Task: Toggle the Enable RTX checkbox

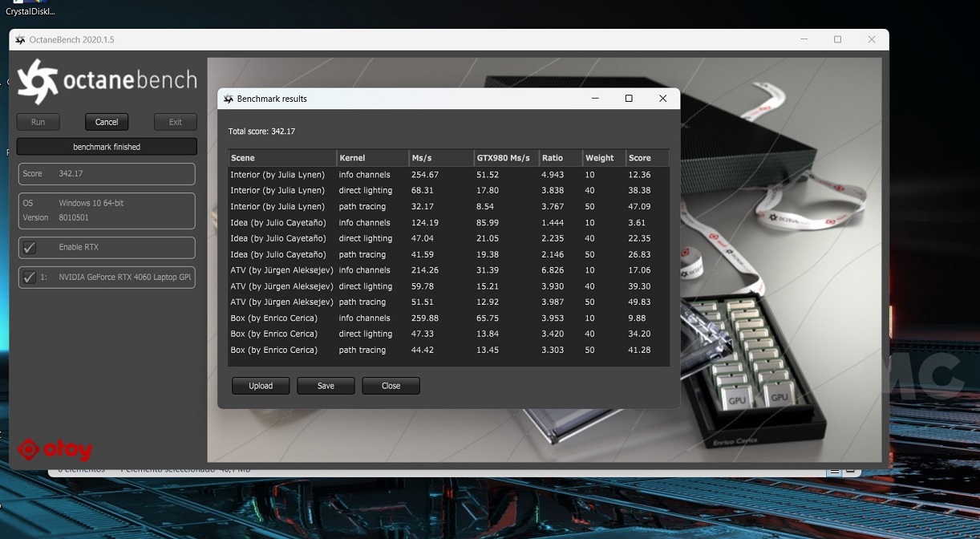Action: click(30, 248)
